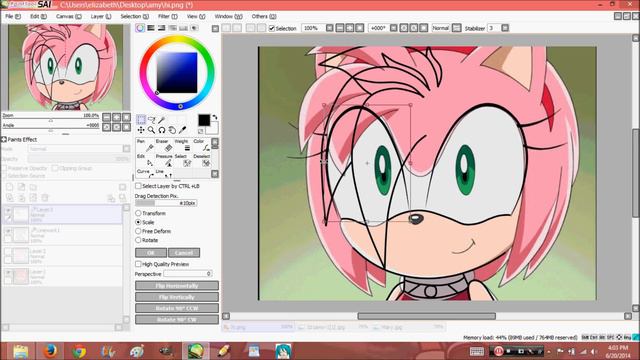The height and width of the screenshot is (360, 640).
Task: Select the Move tool
Action: (141, 130)
